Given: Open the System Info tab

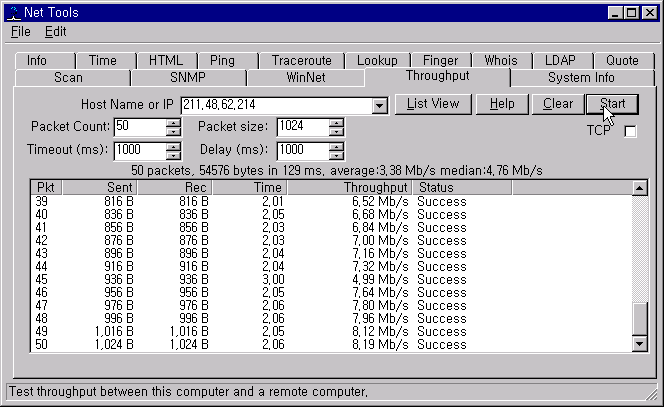Looking at the screenshot, I should click(x=581, y=78).
